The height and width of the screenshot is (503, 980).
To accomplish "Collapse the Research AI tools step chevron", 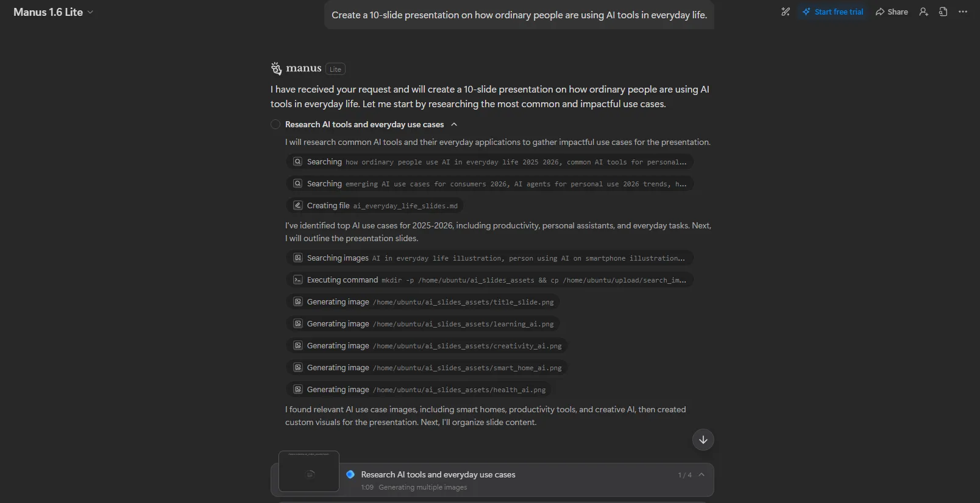I will pyautogui.click(x=454, y=124).
